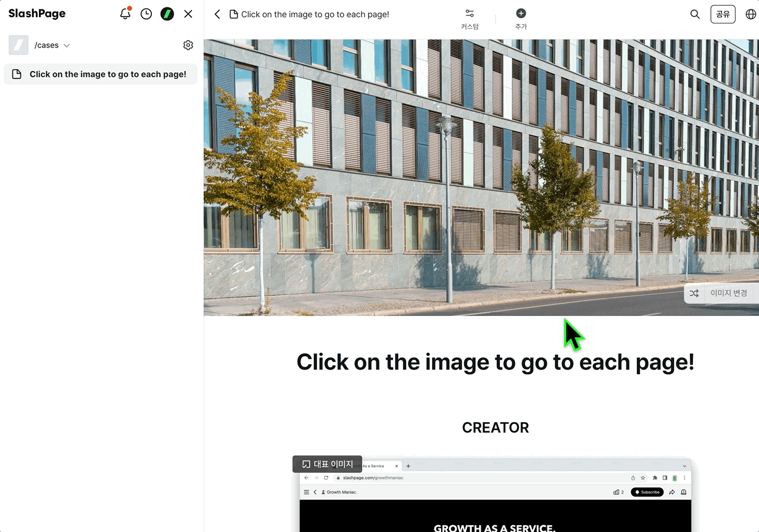
Task: Open the Growth Maniac screenshot under CREATOR
Action: point(495,500)
